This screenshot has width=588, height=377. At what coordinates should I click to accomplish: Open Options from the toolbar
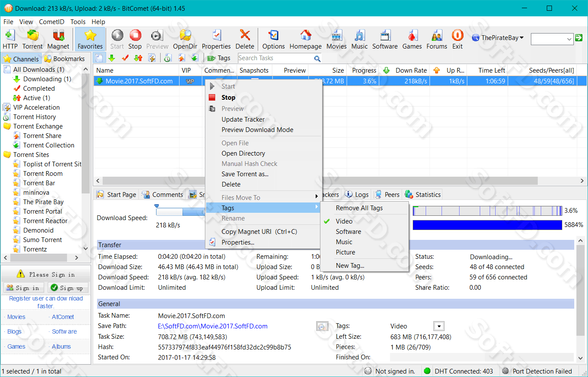point(274,39)
